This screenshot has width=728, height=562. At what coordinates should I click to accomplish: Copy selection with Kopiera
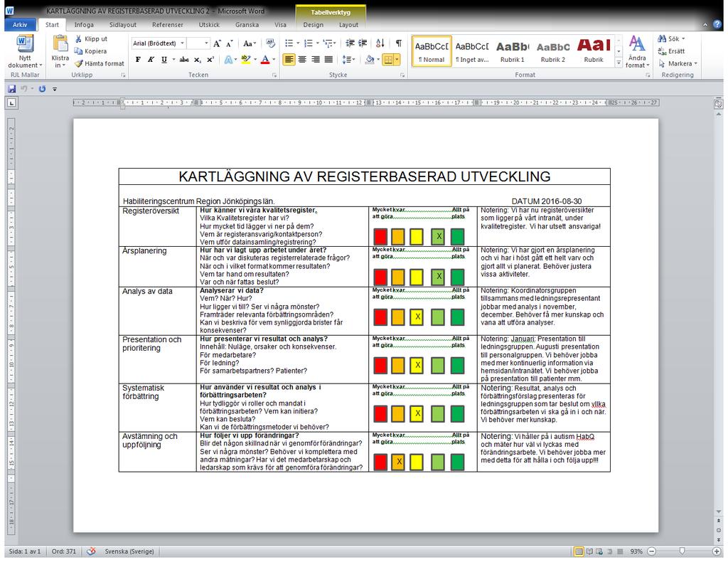[90, 51]
